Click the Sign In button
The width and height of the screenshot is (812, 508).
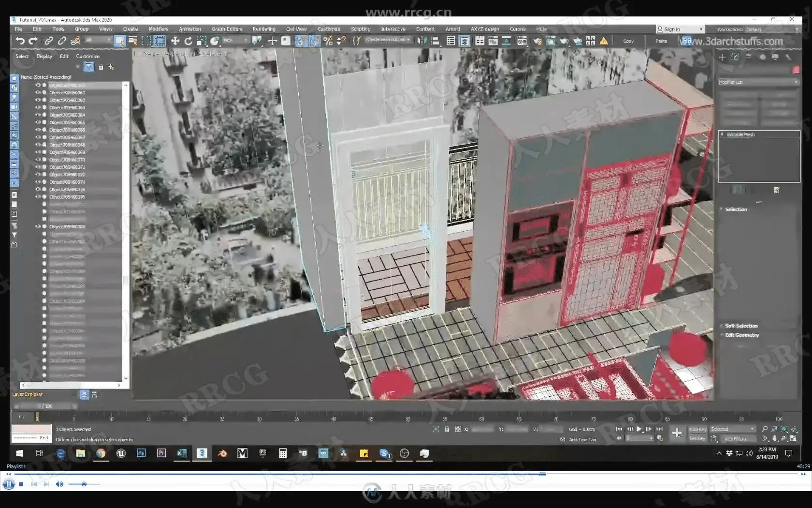pos(672,29)
